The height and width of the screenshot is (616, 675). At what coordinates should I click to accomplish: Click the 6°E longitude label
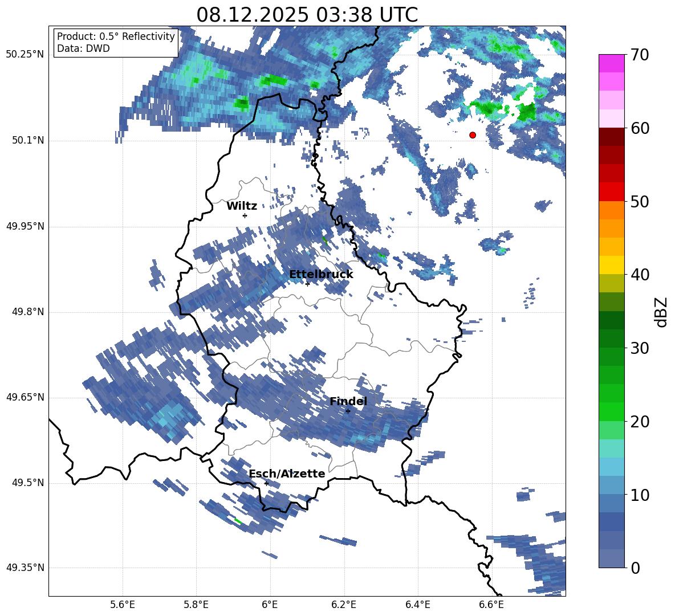[270, 605]
